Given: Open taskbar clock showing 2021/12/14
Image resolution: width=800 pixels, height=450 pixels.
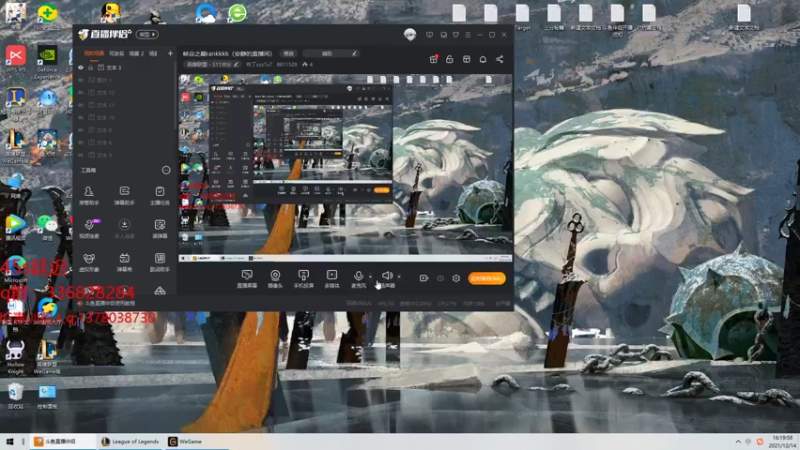Looking at the screenshot, I should 783,442.
